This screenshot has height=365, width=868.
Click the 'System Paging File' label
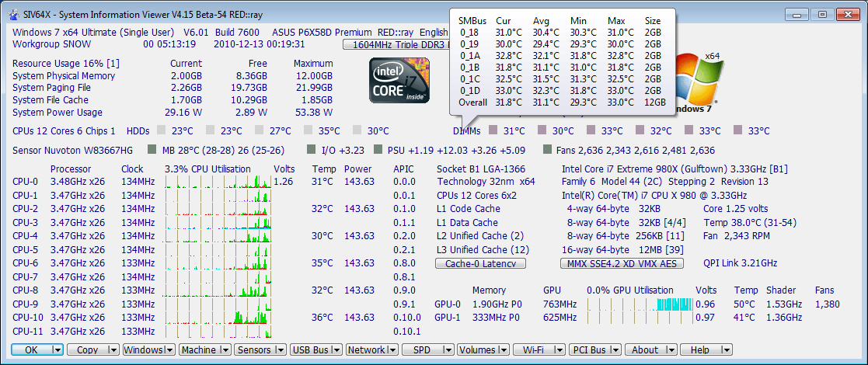tap(51, 88)
